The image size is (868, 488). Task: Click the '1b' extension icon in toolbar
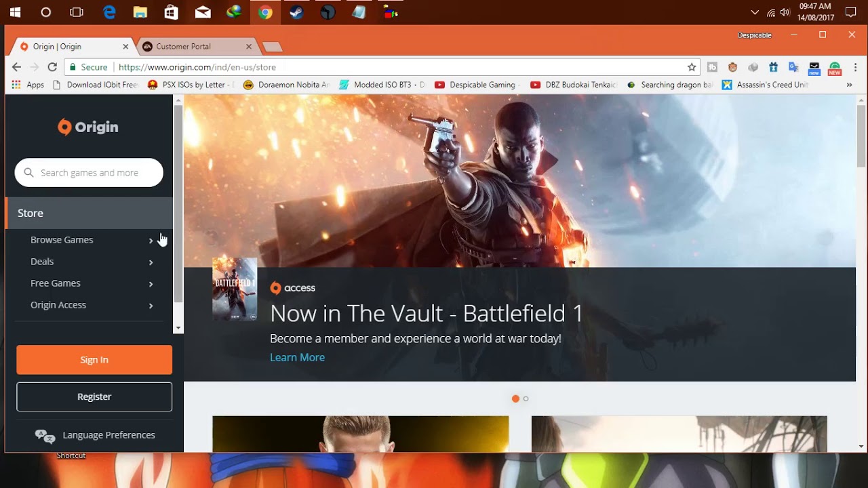712,67
